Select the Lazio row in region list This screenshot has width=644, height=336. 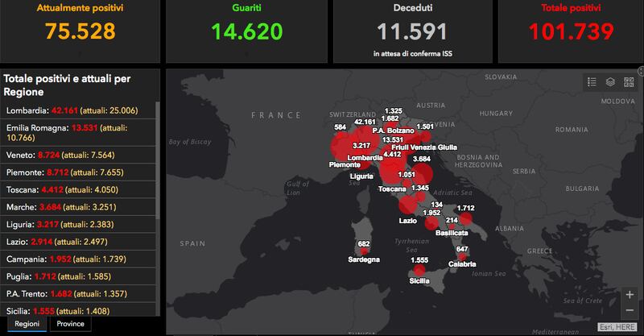tap(78, 242)
